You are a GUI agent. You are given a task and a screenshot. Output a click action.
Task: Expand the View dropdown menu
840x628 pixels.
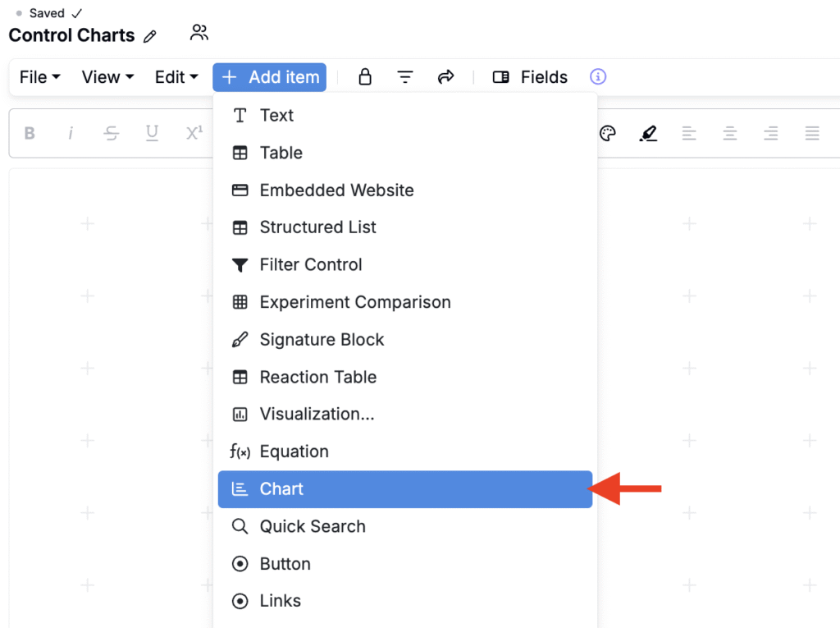[107, 77]
